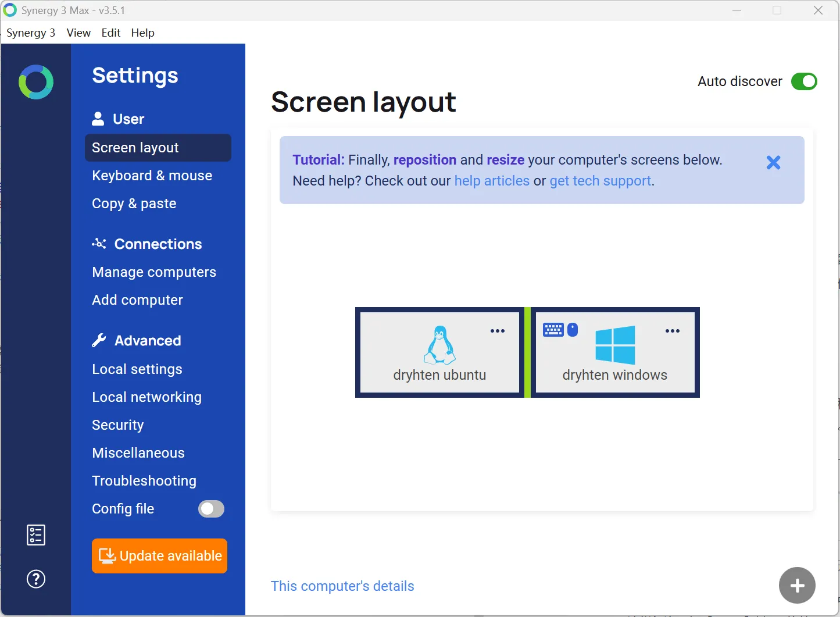Click the keyboard icon on dryhten windows

click(x=553, y=330)
